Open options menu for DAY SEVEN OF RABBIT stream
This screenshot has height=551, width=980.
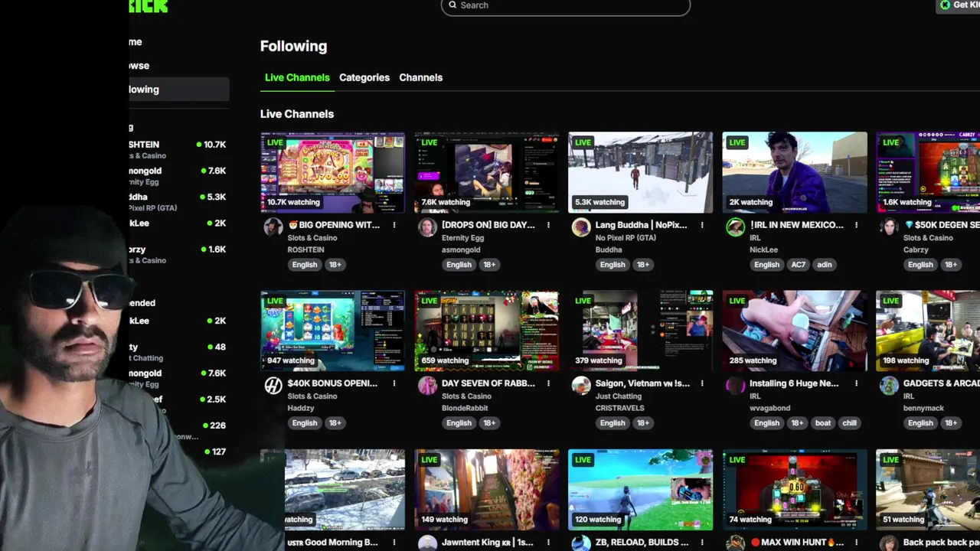pos(548,383)
